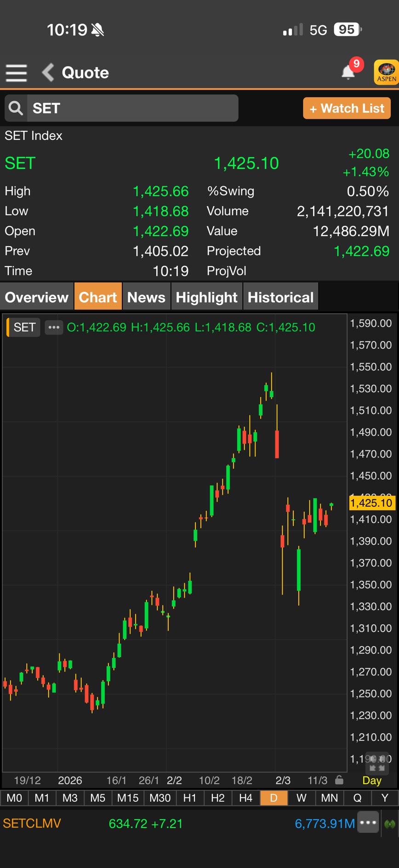Image resolution: width=399 pixels, height=868 pixels.
Task: Tap the fullscreen chart expand icon
Action: point(377,764)
